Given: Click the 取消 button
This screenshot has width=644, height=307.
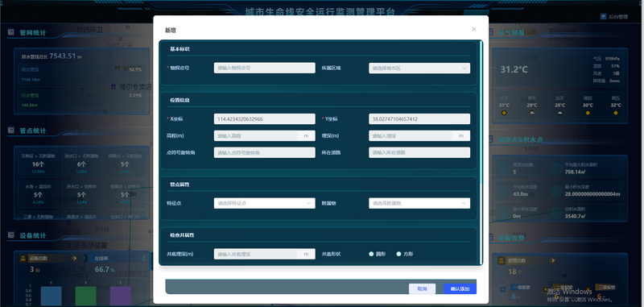Looking at the screenshot, I should 422,289.
